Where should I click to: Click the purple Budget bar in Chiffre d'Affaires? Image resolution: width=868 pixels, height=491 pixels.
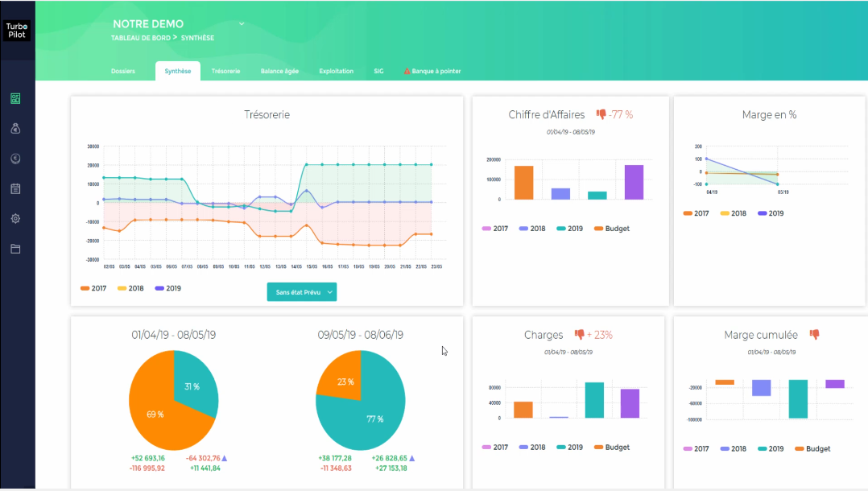(x=634, y=182)
